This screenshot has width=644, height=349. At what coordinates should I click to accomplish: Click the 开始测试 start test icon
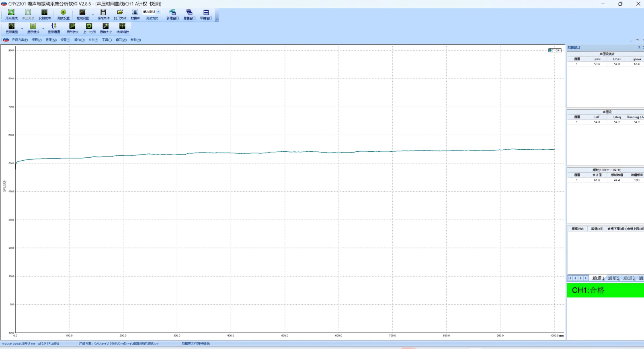[x=11, y=13]
